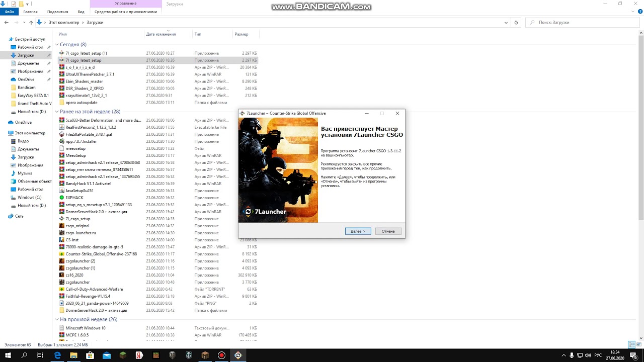Open the Файл ribbon tab

pos(9,12)
